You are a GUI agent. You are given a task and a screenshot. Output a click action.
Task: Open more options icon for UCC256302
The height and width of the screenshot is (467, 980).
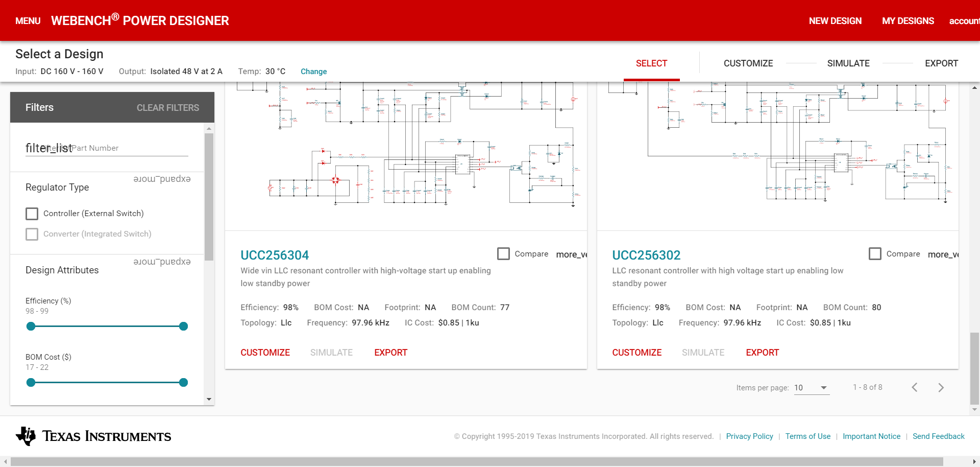pos(943,254)
